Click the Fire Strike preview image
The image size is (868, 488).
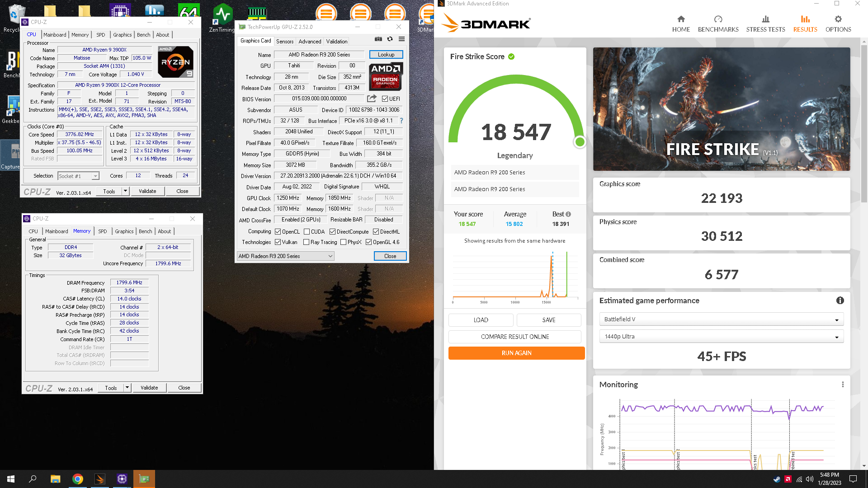pyautogui.click(x=722, y=109)
